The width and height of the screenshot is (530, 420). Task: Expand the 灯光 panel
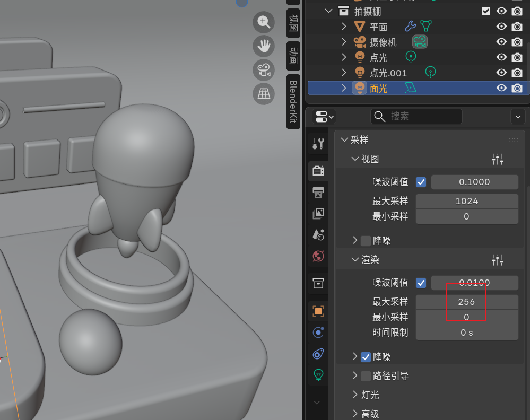pos(355,395)
